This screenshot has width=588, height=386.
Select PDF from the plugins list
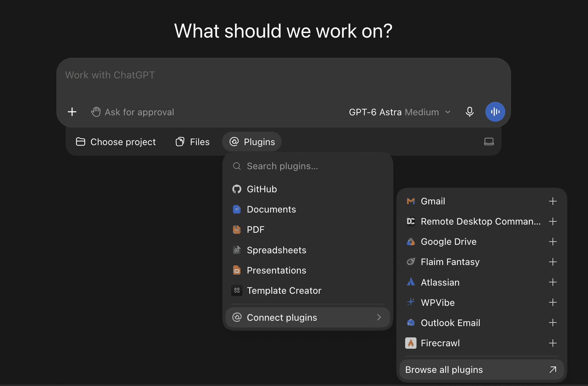[x=308, y=230]
